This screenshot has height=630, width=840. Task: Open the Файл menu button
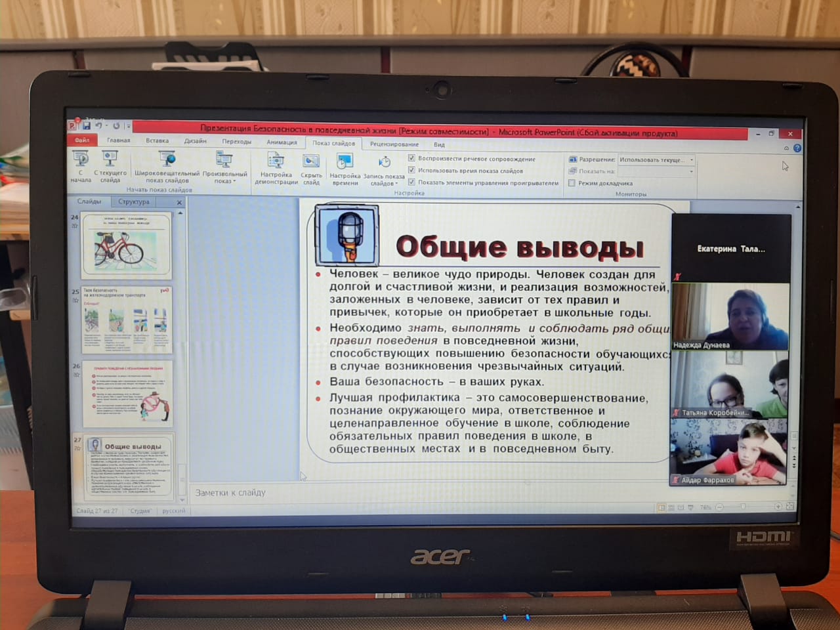pyautogui.click(x=82, y=140)
